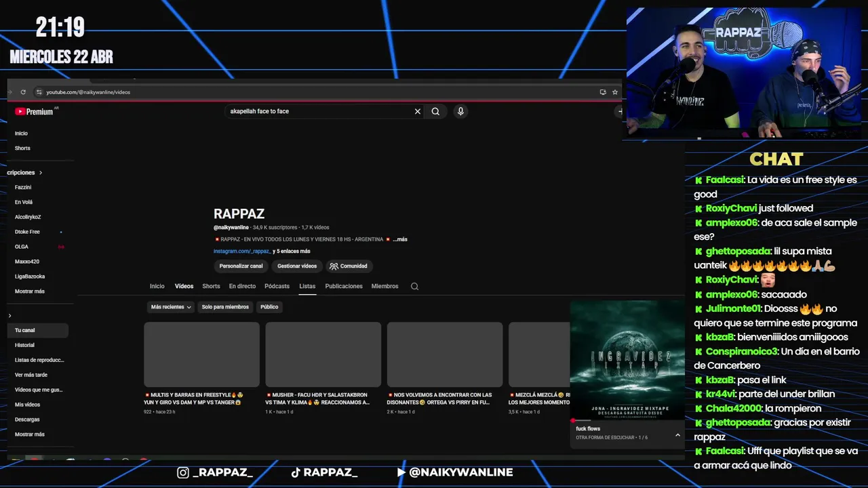Click the Ingravidez Mixtape miniplayer video
The height and width of the screenshot is (488, 868).
tap(627, 361)
